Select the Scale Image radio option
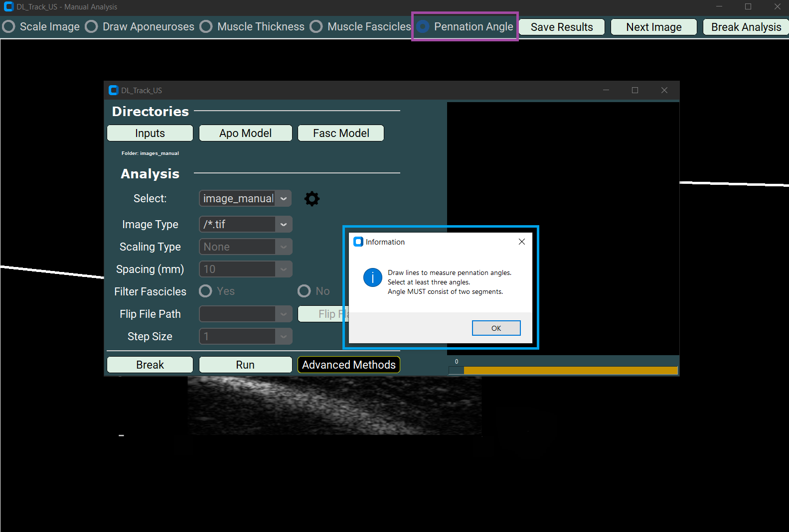This screenshot has width=789, height=532. (9, 27)
